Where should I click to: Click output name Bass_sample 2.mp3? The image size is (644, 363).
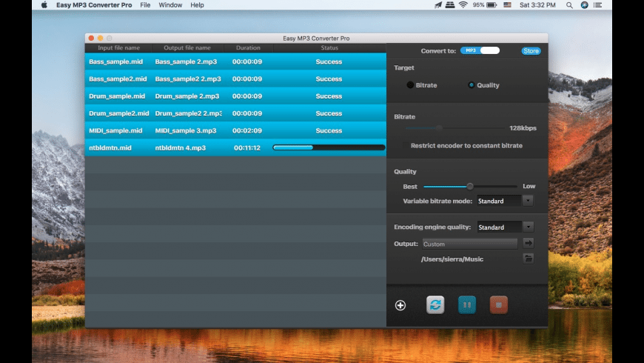pos(186,61)
